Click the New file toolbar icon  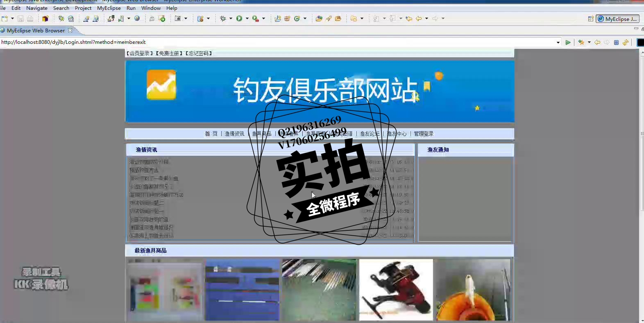click(x=5, y=18)
